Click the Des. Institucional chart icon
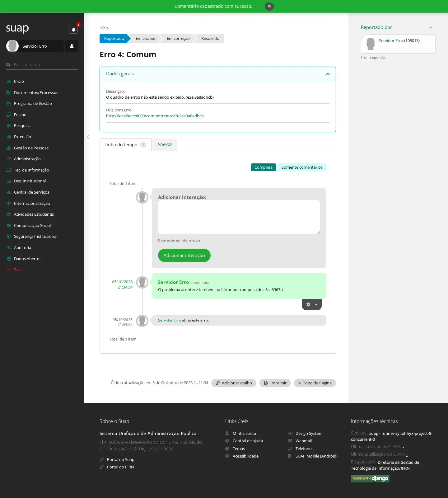 click(x=9, y=181)
